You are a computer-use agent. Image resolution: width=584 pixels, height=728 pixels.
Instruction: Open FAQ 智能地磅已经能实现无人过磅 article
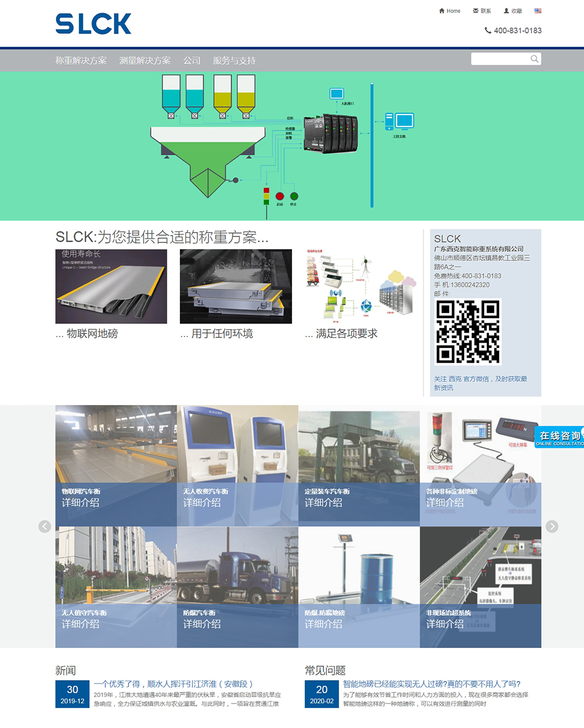432,684
